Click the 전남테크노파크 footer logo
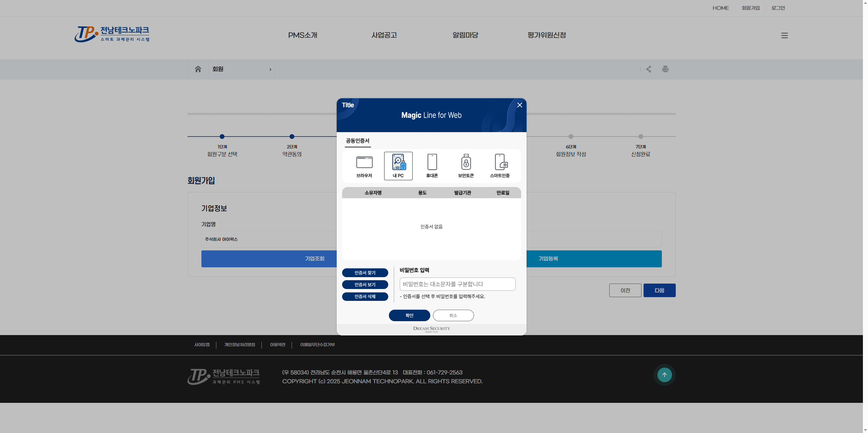 pyautogui.click(x=224, y=376)
